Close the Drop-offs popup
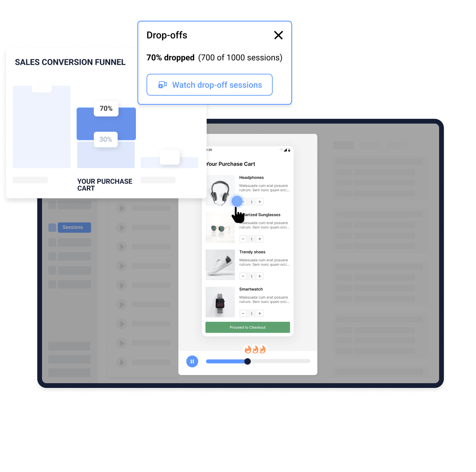The image size is (476, 472). (278, 35)
